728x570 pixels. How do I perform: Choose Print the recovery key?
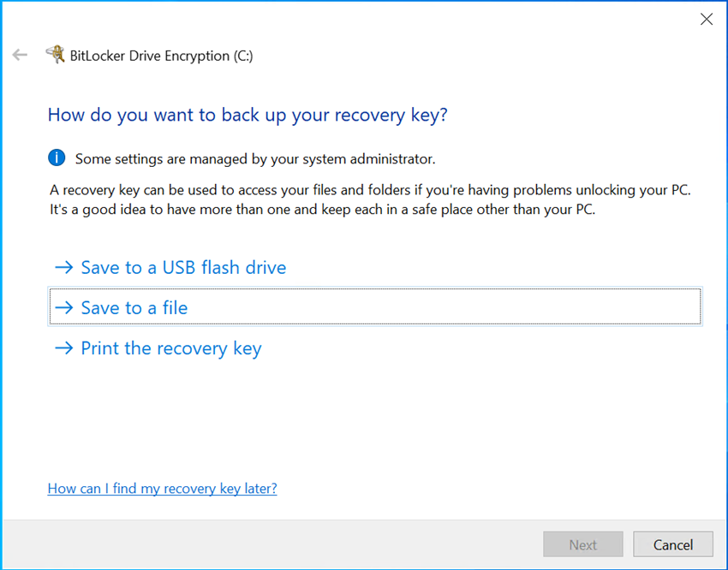(x=170, y=347)
